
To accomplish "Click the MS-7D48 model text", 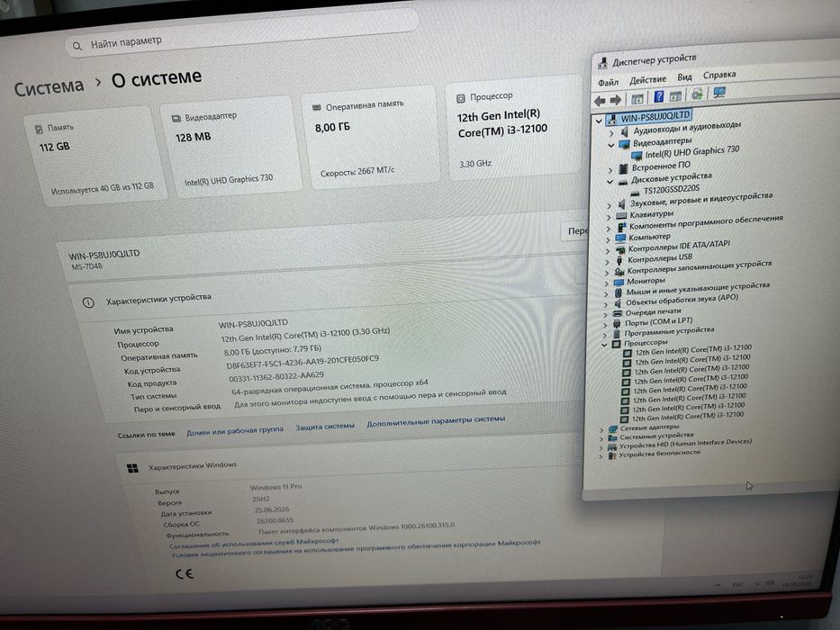I will [x=86, y=266].
